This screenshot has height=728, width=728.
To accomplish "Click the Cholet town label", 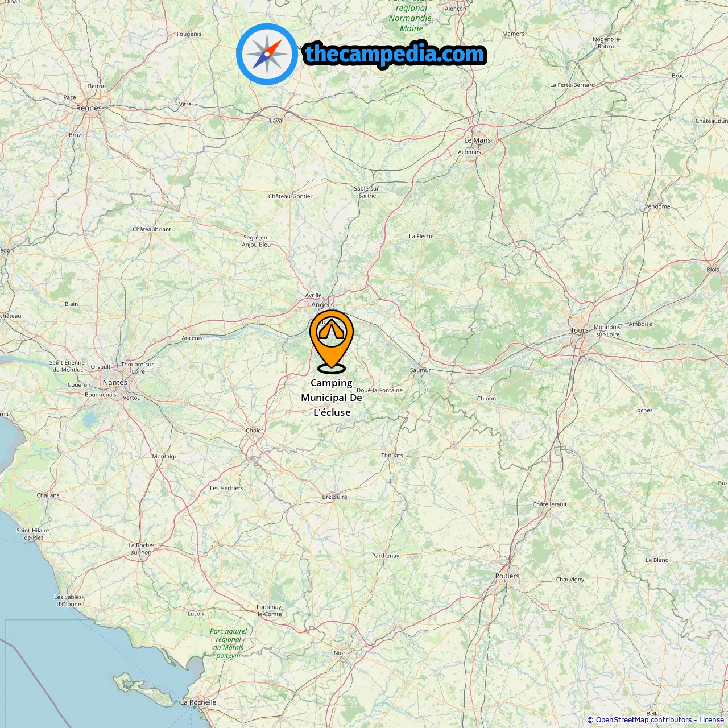I will 254,431.
